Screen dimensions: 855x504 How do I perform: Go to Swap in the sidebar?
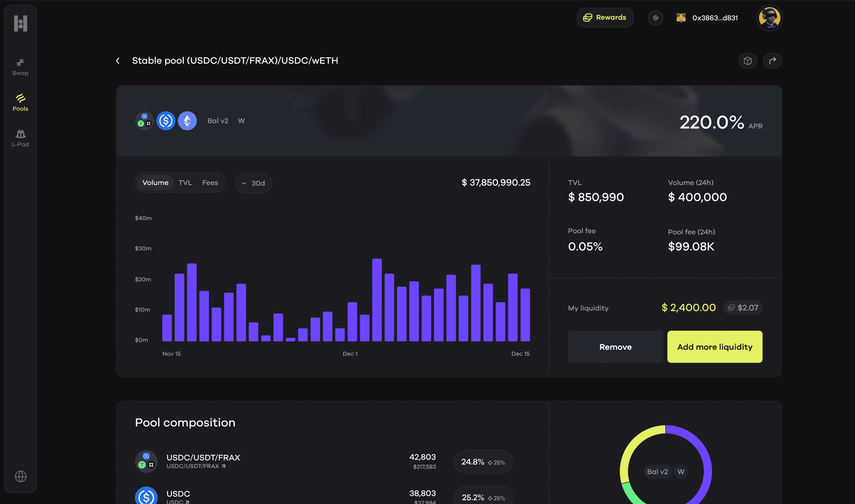pyautogui.click(x=20, y=67)
